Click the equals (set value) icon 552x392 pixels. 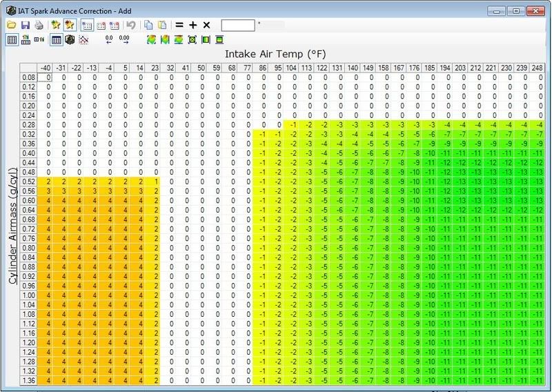pyautogui.click(x=179, y=25)
